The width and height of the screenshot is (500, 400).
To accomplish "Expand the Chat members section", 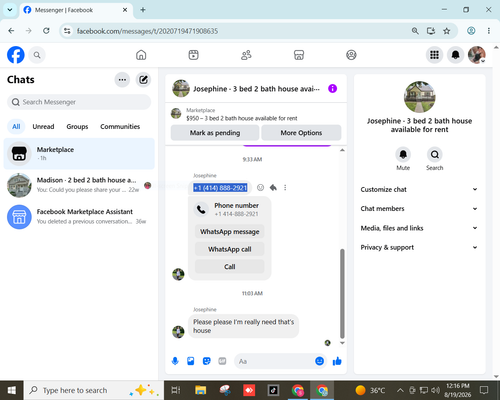I will click(x=419, y=209).
